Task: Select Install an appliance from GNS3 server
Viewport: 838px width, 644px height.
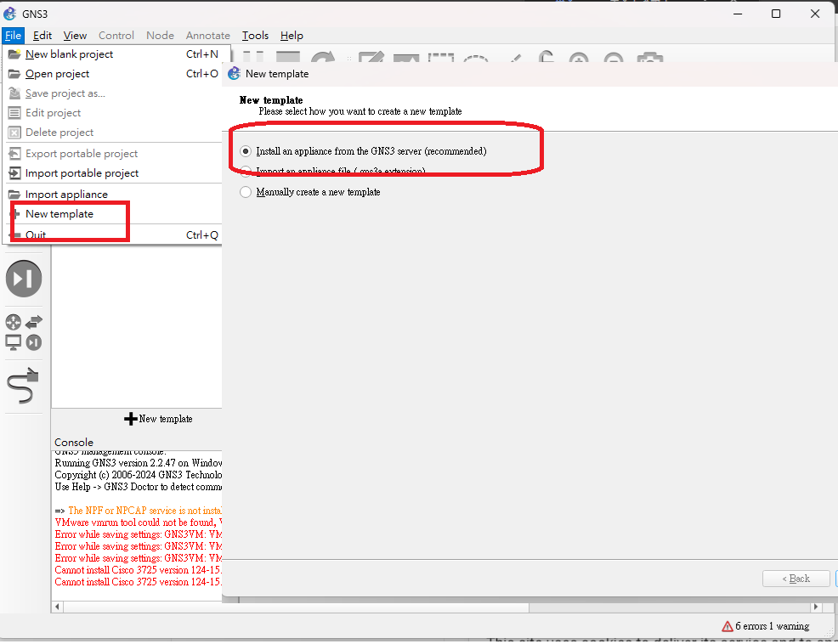Action: [x=364, y=151]
